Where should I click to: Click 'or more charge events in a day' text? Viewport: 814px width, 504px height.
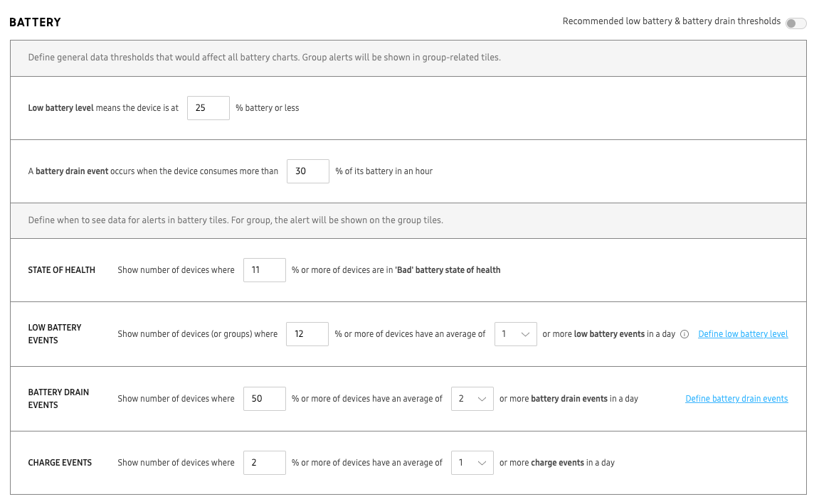[557, 463]
